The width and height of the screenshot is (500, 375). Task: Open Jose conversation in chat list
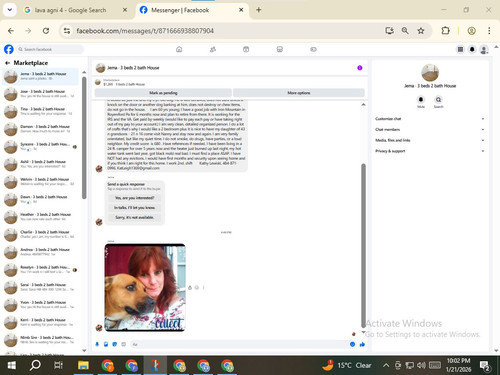coord(41,94)
